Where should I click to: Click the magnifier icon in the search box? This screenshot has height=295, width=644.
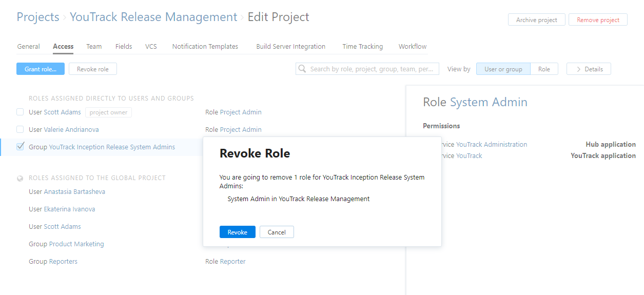(x=302, y=69)
